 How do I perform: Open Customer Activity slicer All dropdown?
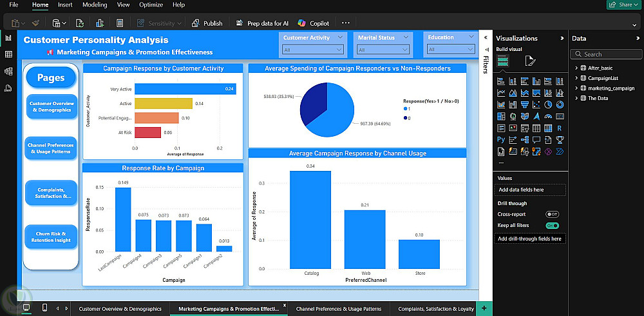click(x=312, y=50)
